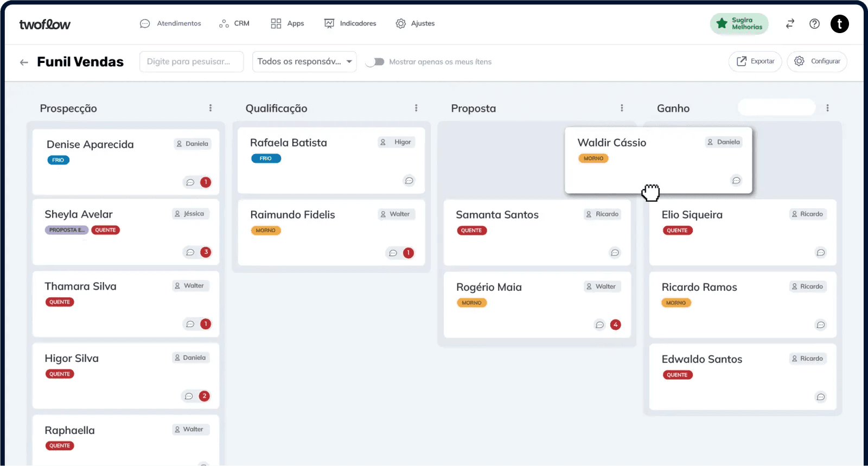Click the Walter assignee tag on Raphaella card
This screenshot has height=466, width=868.
[x=190, y=429]
